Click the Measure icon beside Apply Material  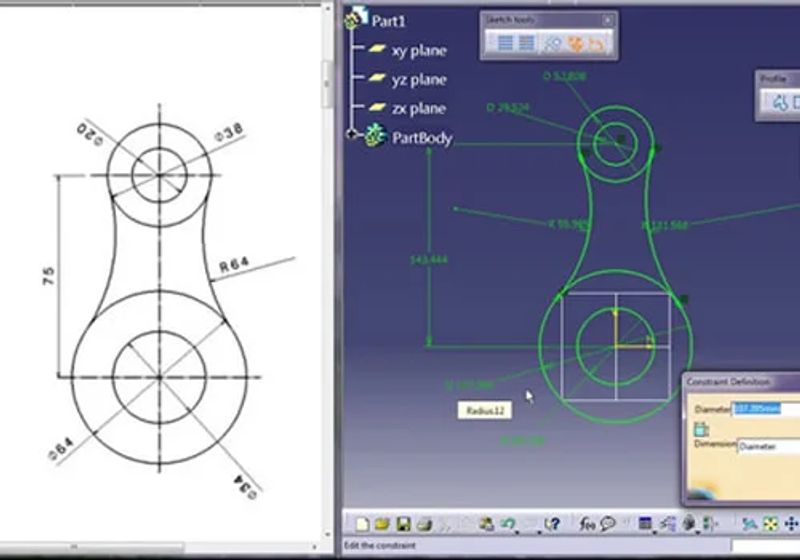(x=709, y=524)
